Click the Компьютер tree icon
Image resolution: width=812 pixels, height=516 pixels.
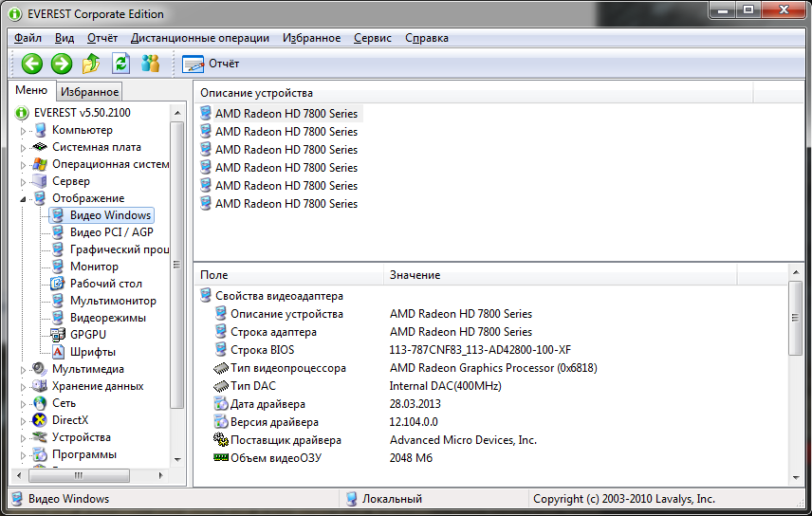point(41,130)
